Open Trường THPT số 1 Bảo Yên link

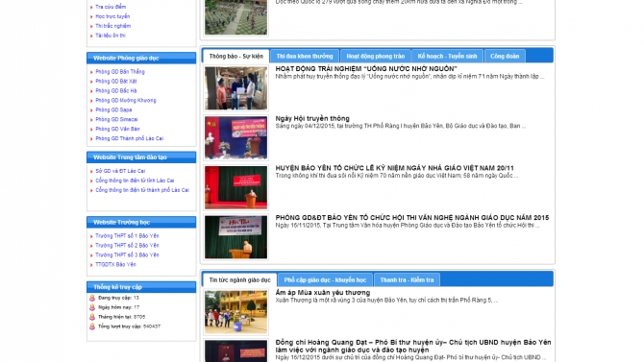click(x=127, y=235)
